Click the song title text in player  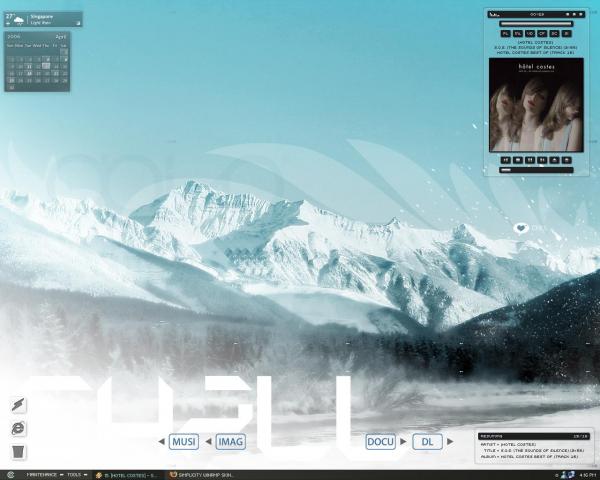point(536,47)
